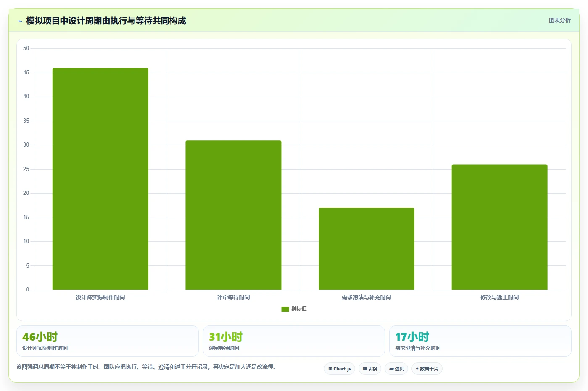Click the 评审等待时间 bar in the chart
Viewport: 588px width, 391px height.
tap(233, 215)
